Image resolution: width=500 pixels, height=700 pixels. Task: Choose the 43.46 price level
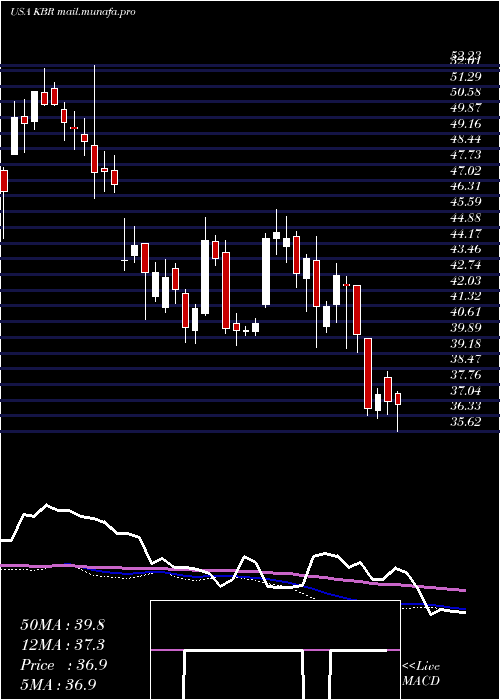(466, 249)
